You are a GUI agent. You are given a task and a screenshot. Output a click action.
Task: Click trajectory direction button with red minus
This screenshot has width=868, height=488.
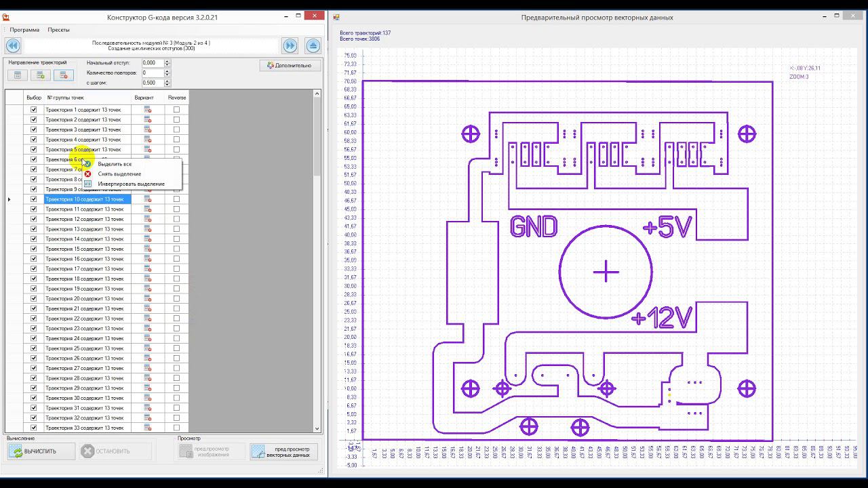click(x=63, y=75)
